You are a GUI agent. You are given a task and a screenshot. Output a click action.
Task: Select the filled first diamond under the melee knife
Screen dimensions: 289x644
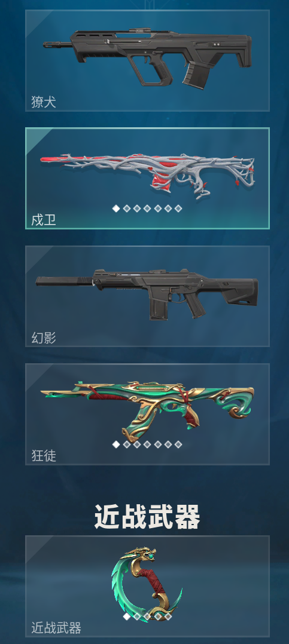127,617
